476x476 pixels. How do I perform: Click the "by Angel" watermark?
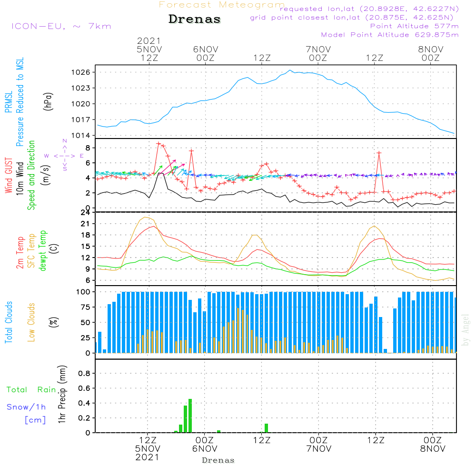(x=466, y=330)
